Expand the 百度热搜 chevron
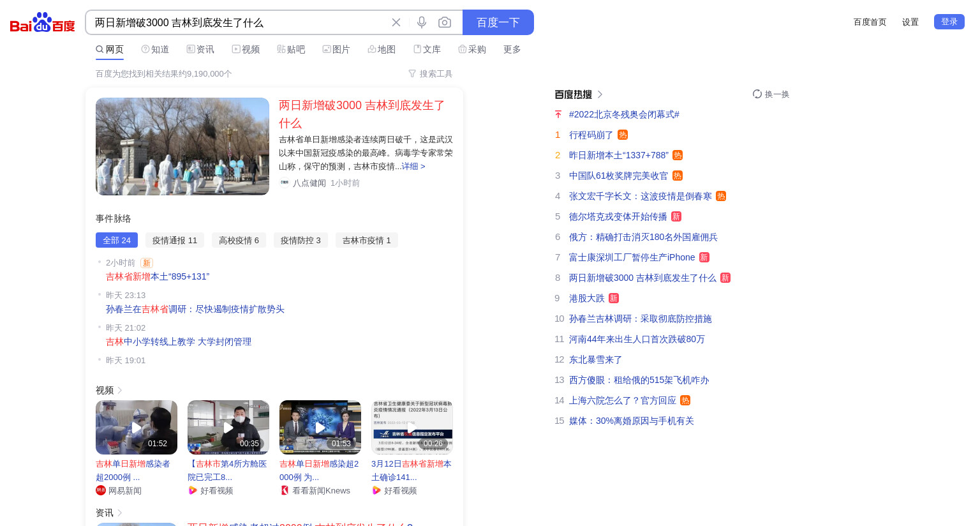 click(600, 94)
